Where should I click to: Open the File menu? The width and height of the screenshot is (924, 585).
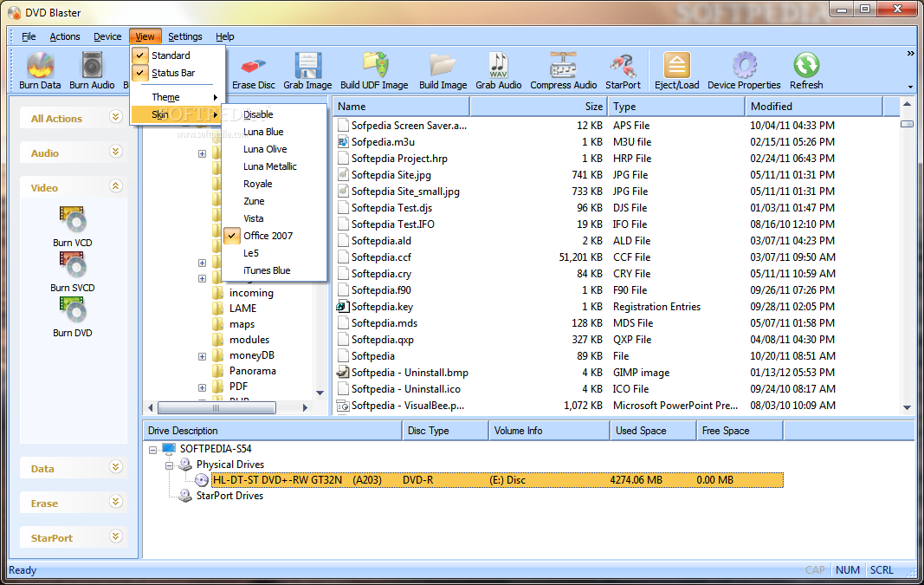pyautogui.click(x=29, y=36)
